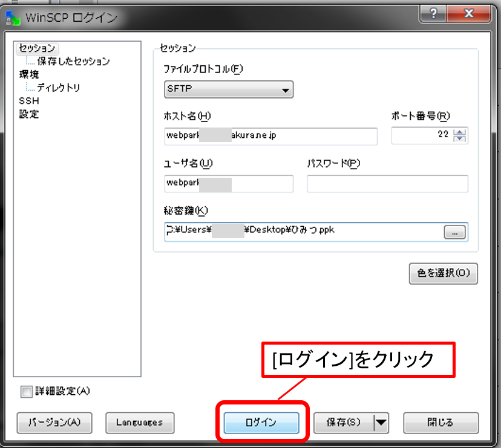Select 環境 in the left tree
The height and width of the screenshot is (448, 501).
point(29,74)
